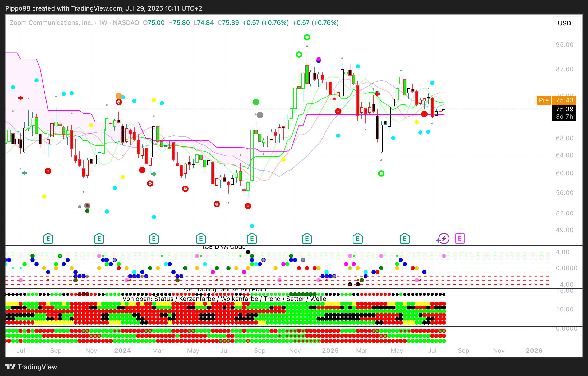The height and width of the screenshot is (376, 588).
Task: Select the earnings marker near Nov 2024
Action: click(307, 239)
